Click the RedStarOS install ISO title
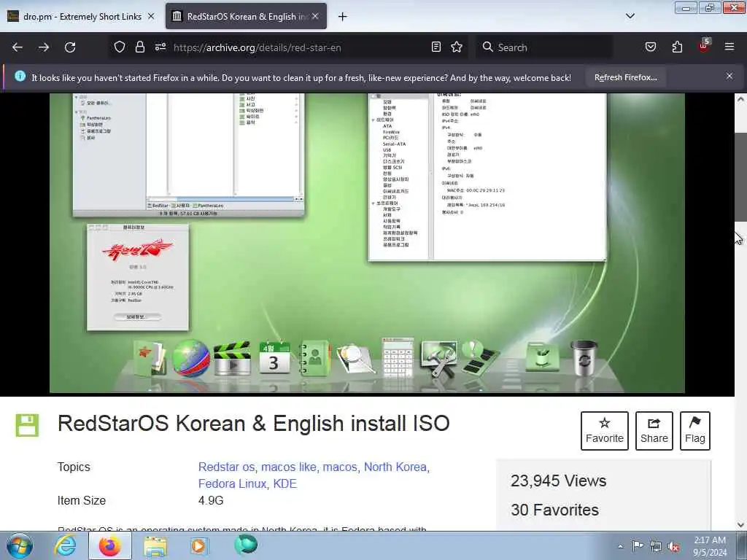This screenshot has width=747, height=560. pos(254,424)
